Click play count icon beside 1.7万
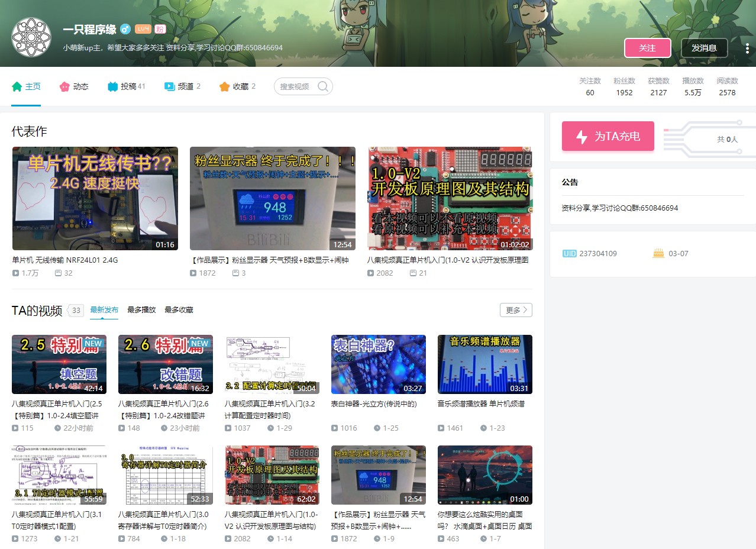Viewport: 756px width, 549px height. coord(15,273)
